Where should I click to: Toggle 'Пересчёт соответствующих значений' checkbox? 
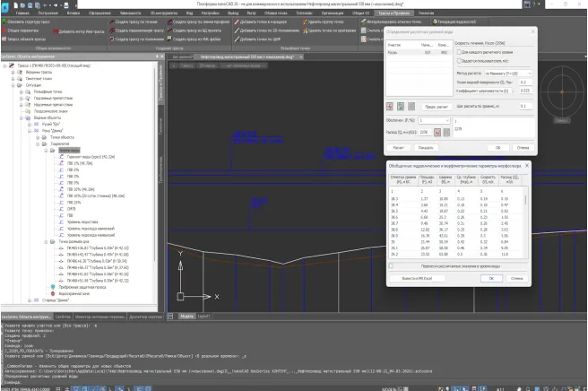tap(391, 265)
